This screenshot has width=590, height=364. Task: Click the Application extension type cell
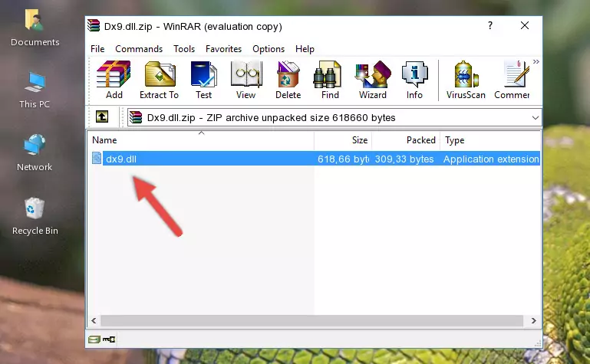click(491, 159)
